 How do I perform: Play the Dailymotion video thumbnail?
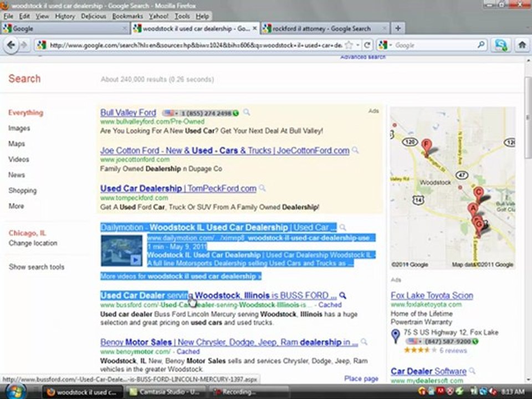[x=121, y=250]
